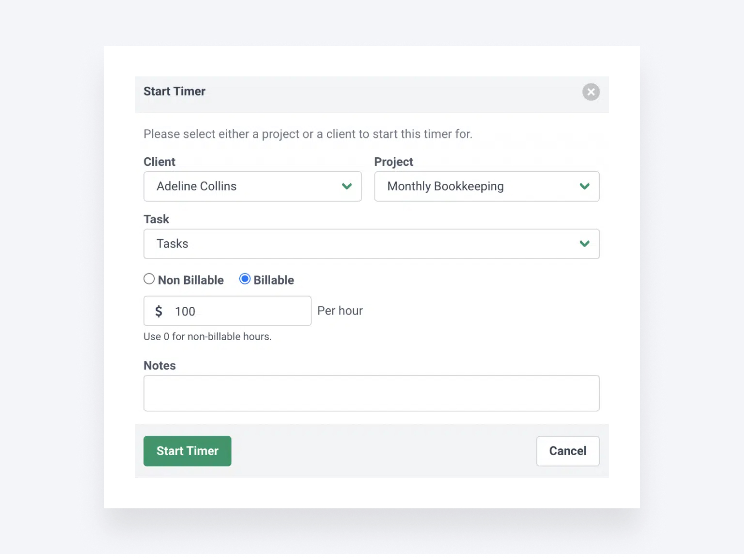744x560 pixels.
Task: Click inside the Notes text area
Action: click(371, 393)
